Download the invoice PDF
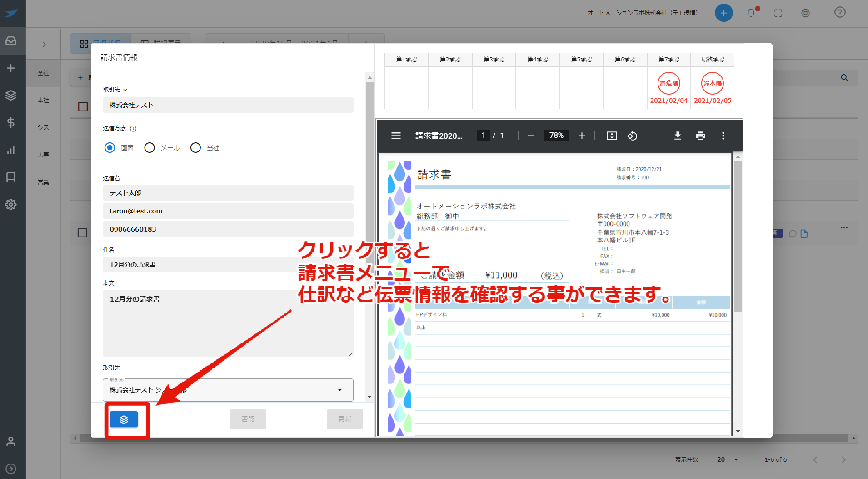Screen dimensions: 868x479 678,136
